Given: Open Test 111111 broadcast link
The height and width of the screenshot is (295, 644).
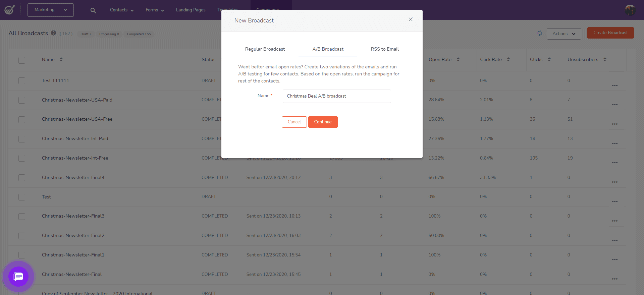Looking at the screenshot, I should (55, 80).
